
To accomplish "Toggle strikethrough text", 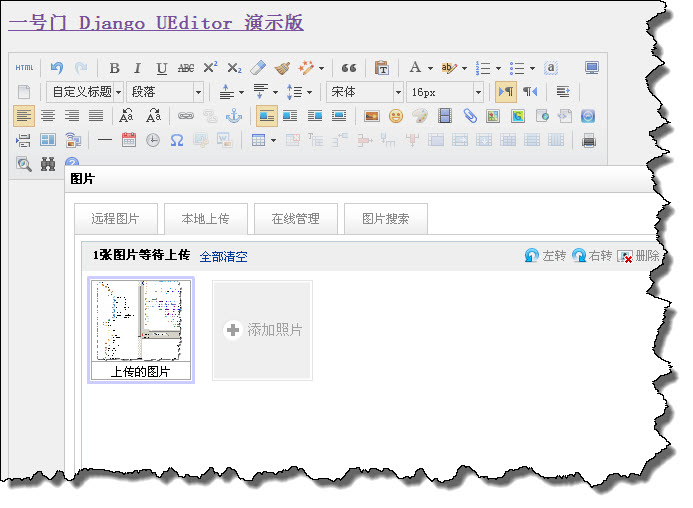I will [186, 68].
